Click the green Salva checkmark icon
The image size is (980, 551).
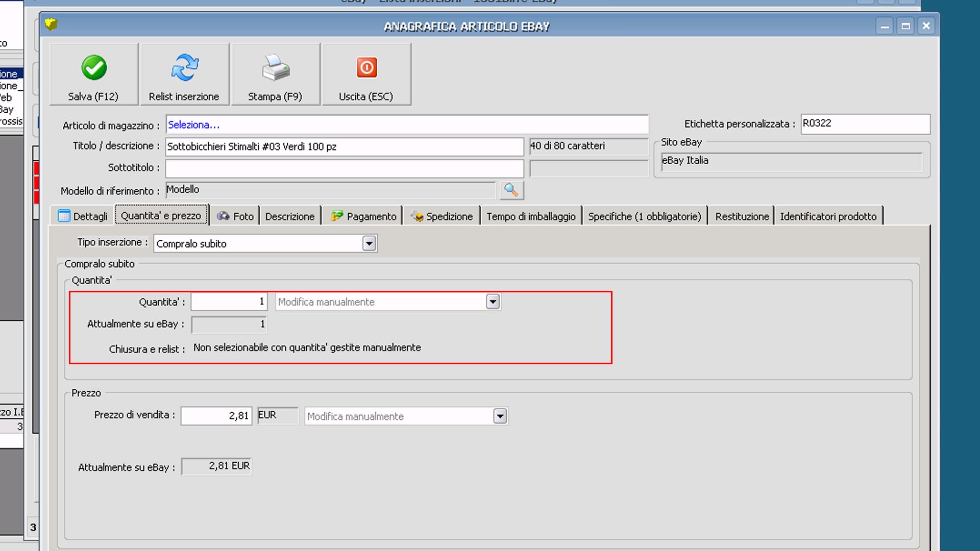(94, 68)
